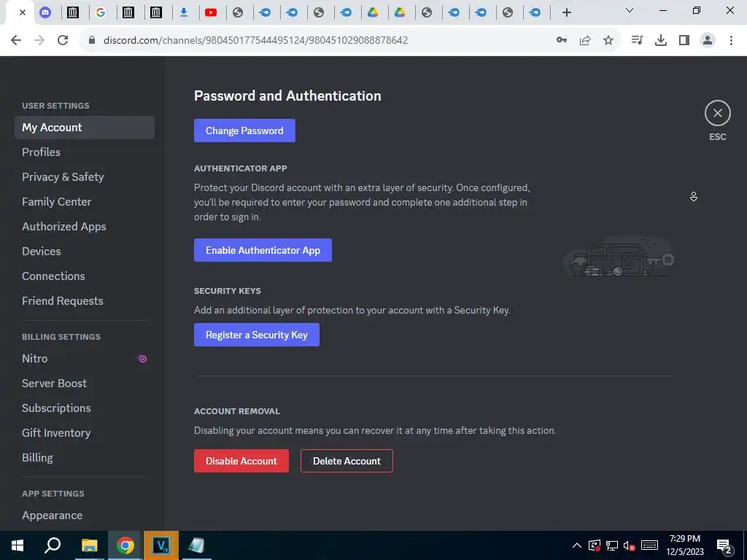Switch to the Discord browser tab
Screen dimensions: 747x560
pyautogui.click(x=45, y=13)
